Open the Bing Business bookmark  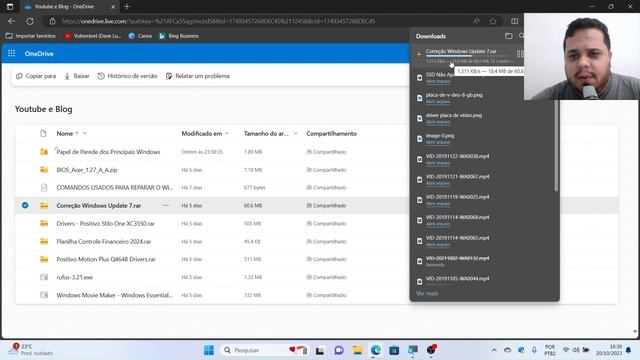[179, 36]
